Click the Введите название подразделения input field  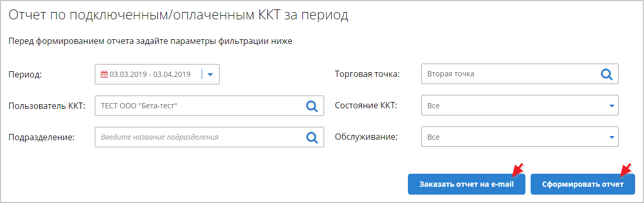coord(209,137)
